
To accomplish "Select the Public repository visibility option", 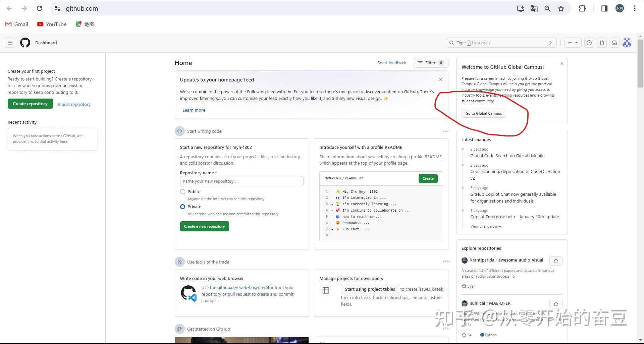I will pos(183,191).
